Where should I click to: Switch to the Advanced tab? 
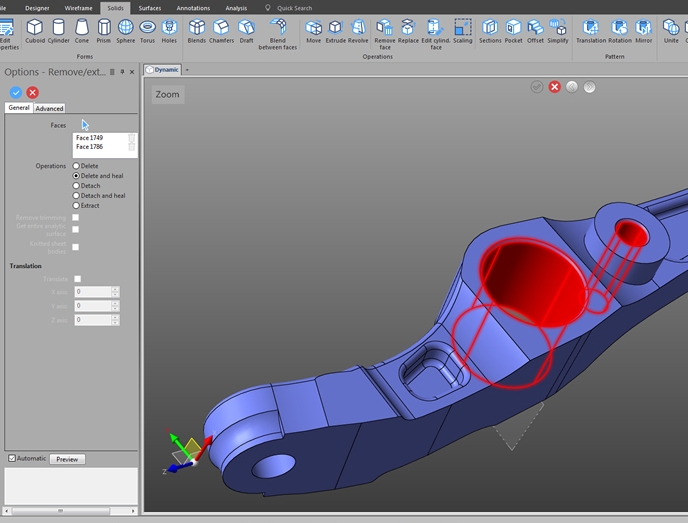[49, 108]
